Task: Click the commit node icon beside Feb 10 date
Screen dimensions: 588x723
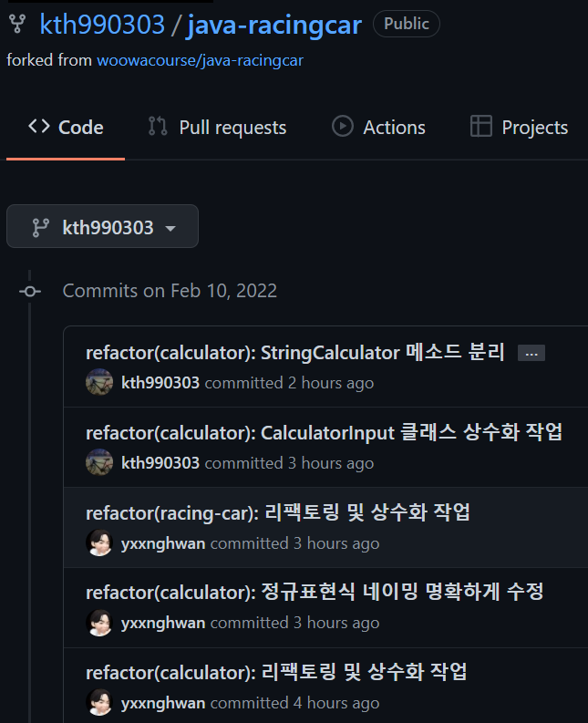Action: tap(30, 292)
